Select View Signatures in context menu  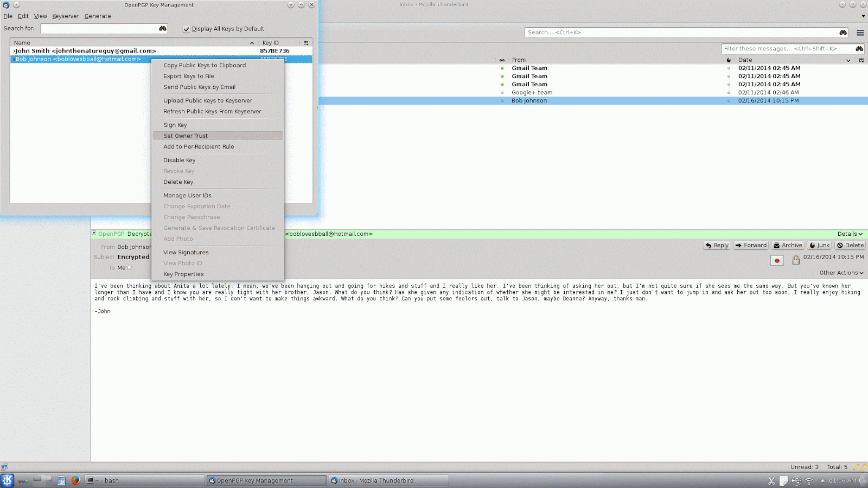coord(218,252)
